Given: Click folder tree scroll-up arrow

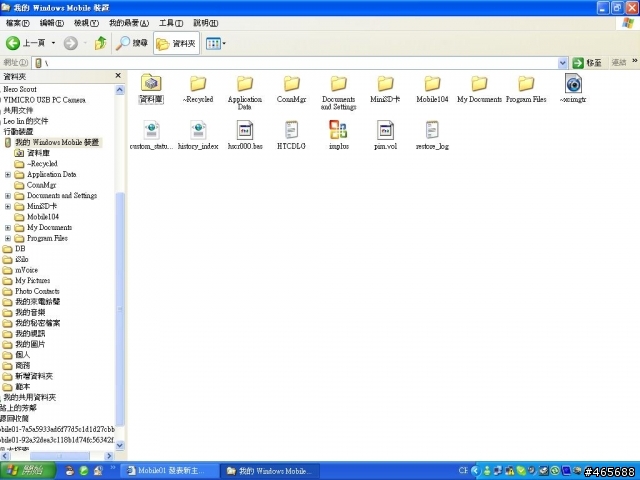Looking at the screenshot, I should coord(120,90).
